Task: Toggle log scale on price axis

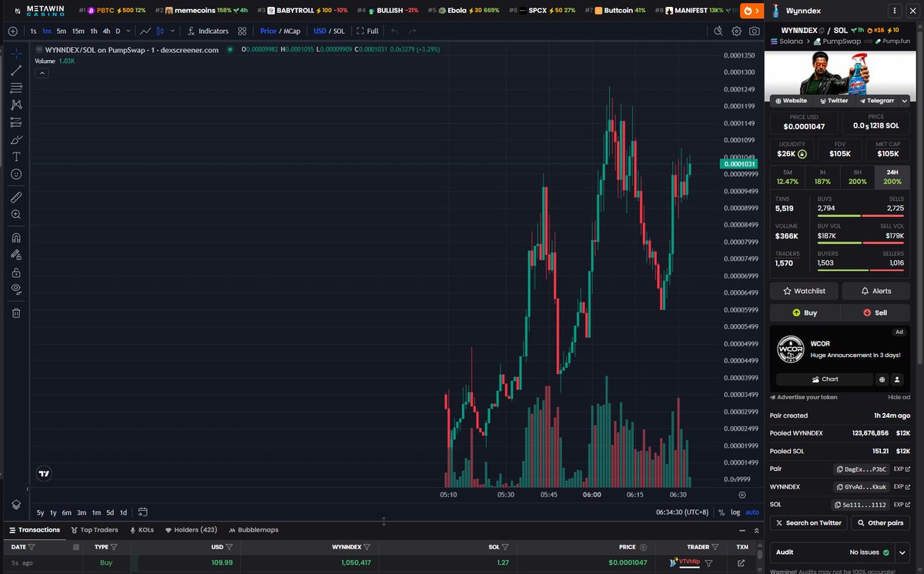Action: 735,512
